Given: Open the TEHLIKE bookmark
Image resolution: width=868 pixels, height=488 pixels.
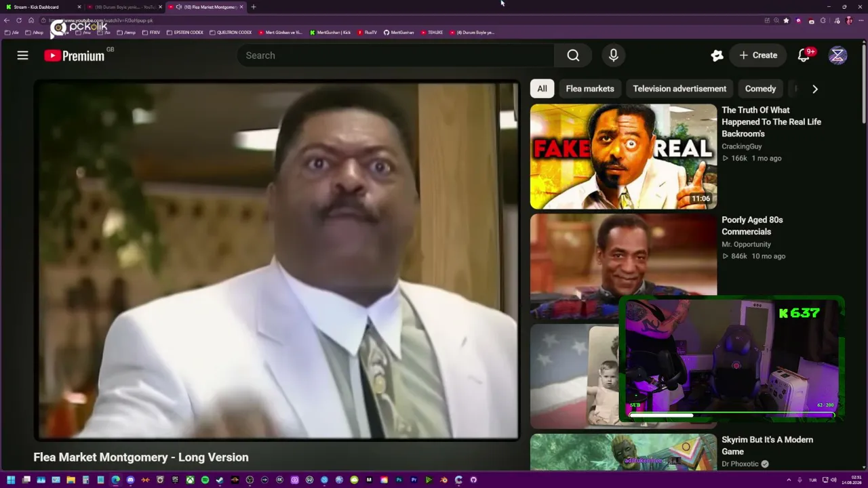Looking at the screenshot, I should point(431,33).
